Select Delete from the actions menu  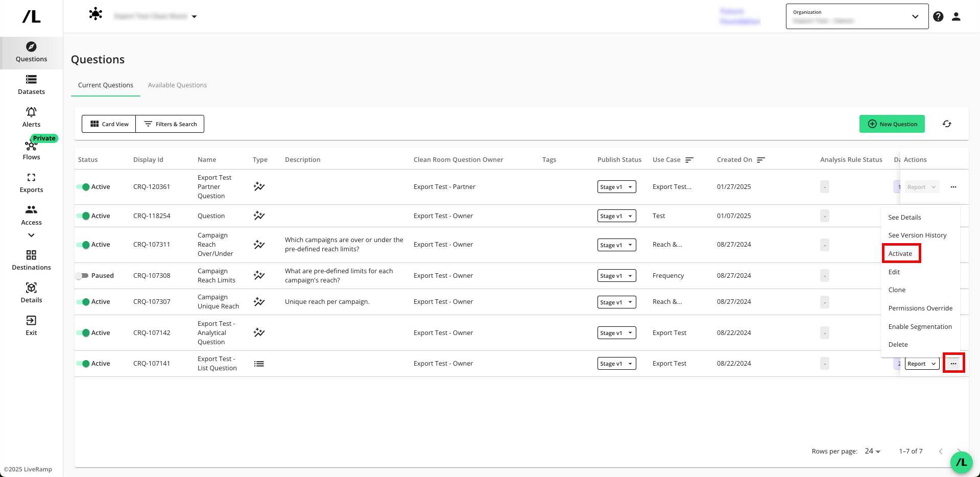[898, 345]
